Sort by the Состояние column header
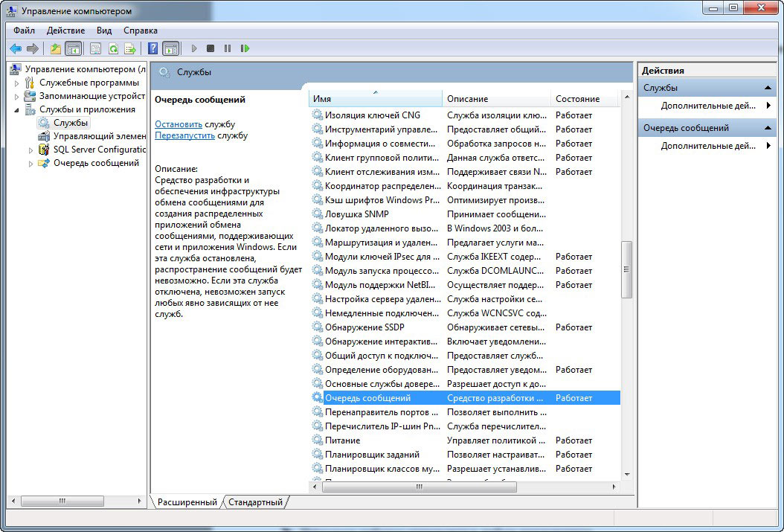Screen dimensions: 784x532 click(x=585, y=99)
